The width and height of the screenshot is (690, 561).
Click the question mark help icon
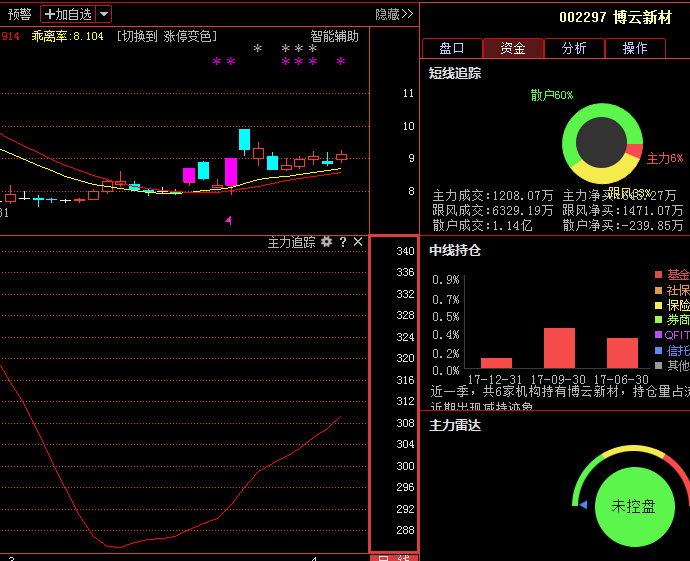(343, 242)
